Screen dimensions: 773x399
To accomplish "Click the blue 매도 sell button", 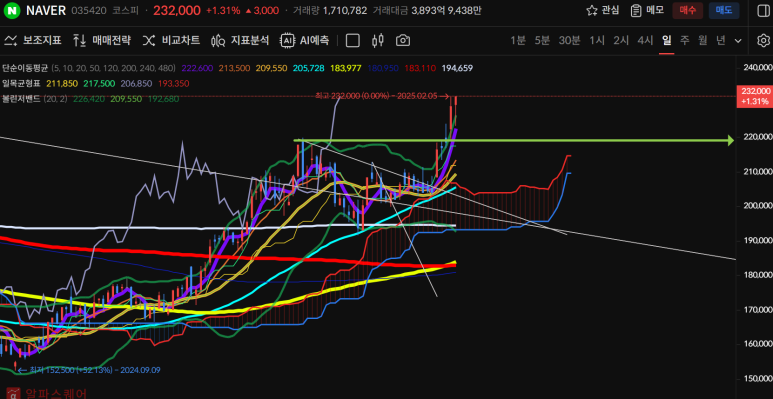I will (724, 10).
